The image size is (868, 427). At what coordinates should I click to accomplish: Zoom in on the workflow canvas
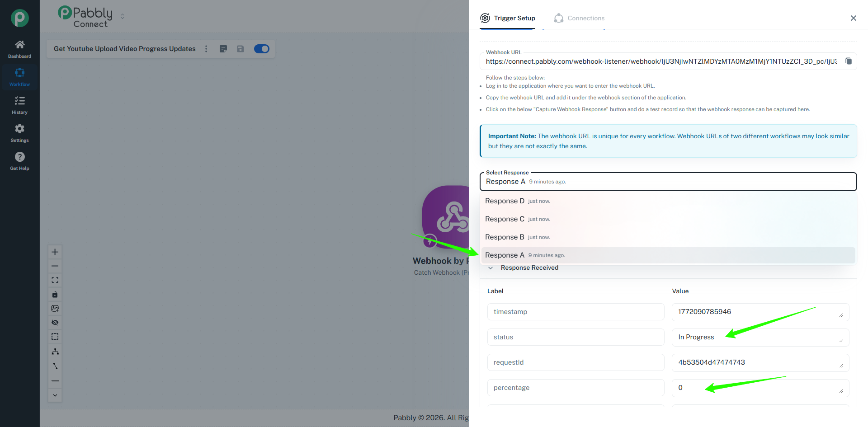55,252
